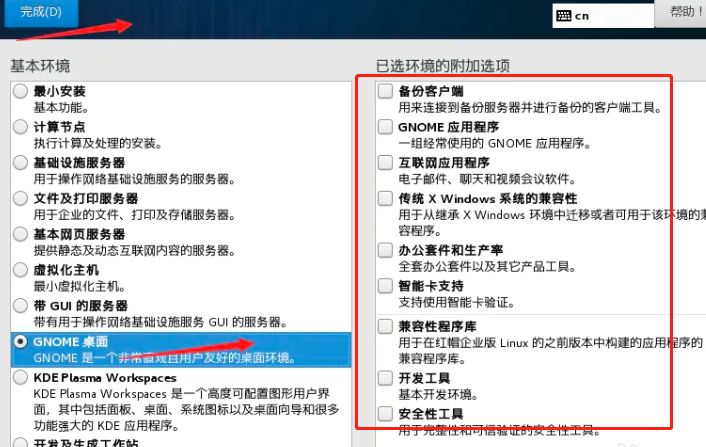Tick 办公套件和生产率 checkbox
706x447 pixels.
click(385, 250)
